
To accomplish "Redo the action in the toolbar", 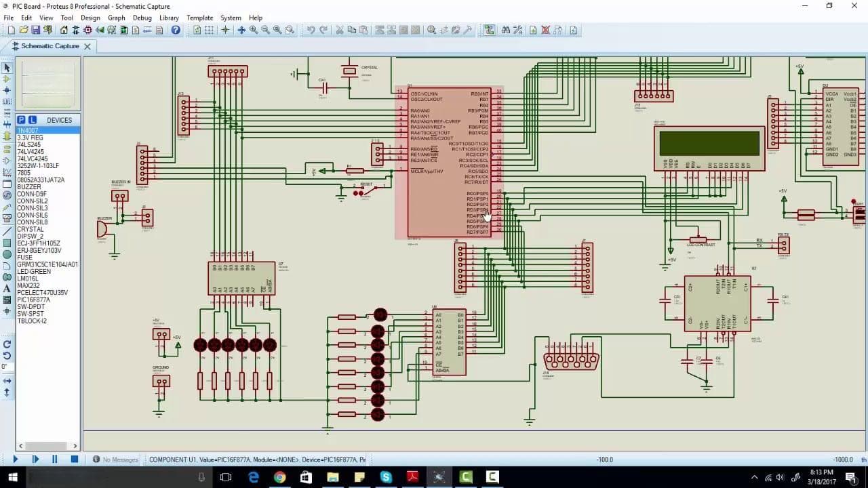I will (323, 30).
